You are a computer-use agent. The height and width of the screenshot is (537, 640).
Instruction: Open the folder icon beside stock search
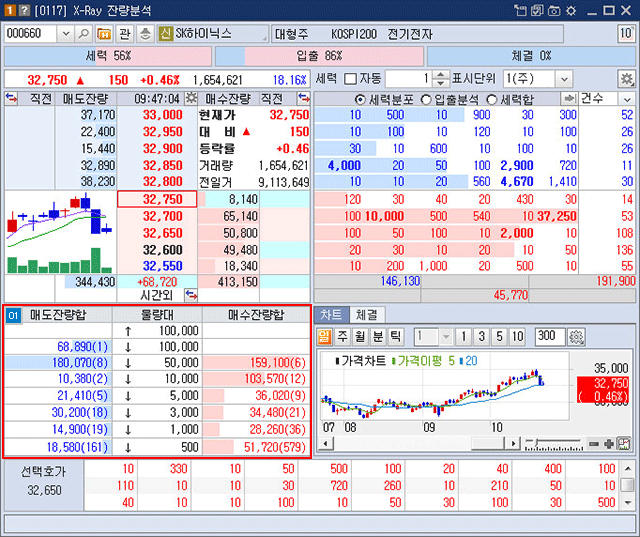(103, 34)
